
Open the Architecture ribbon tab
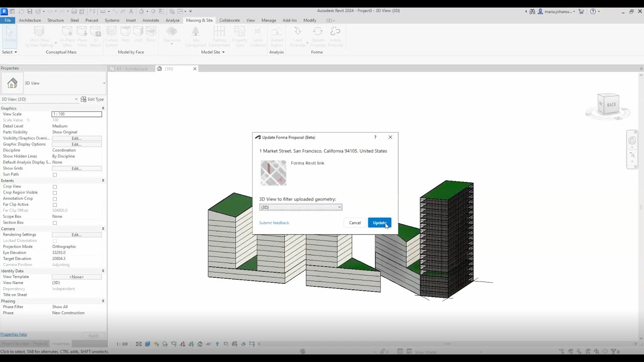click(30, 20)
